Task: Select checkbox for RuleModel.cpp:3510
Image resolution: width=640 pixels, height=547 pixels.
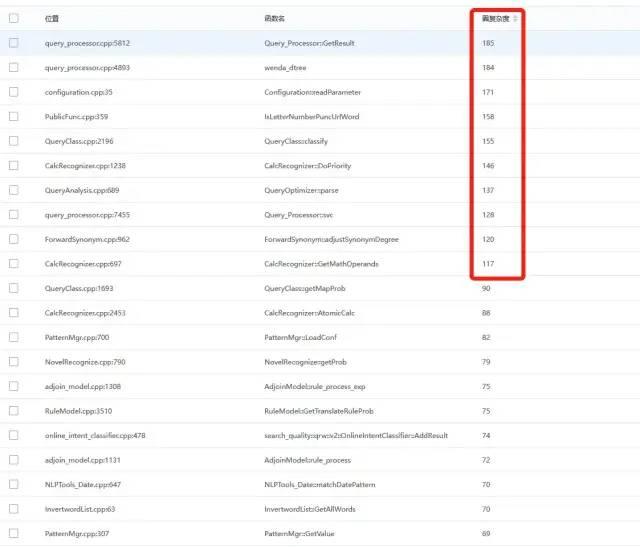Action: click(x=13, y=411)
